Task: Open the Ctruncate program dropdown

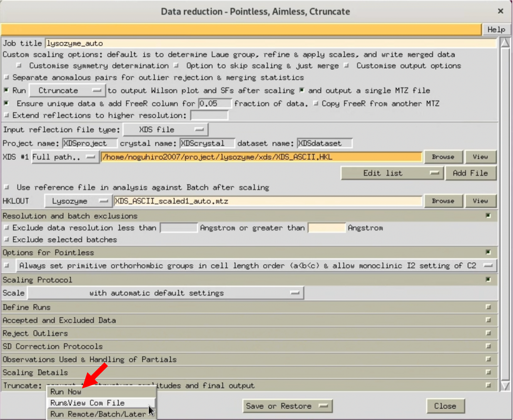Action: coord(67,91)
